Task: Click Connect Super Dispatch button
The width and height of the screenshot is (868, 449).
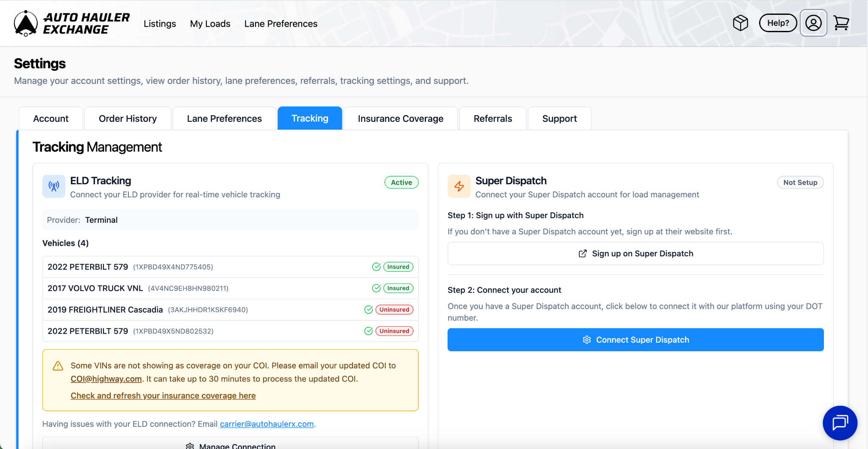Action: (x=635, y=340)
